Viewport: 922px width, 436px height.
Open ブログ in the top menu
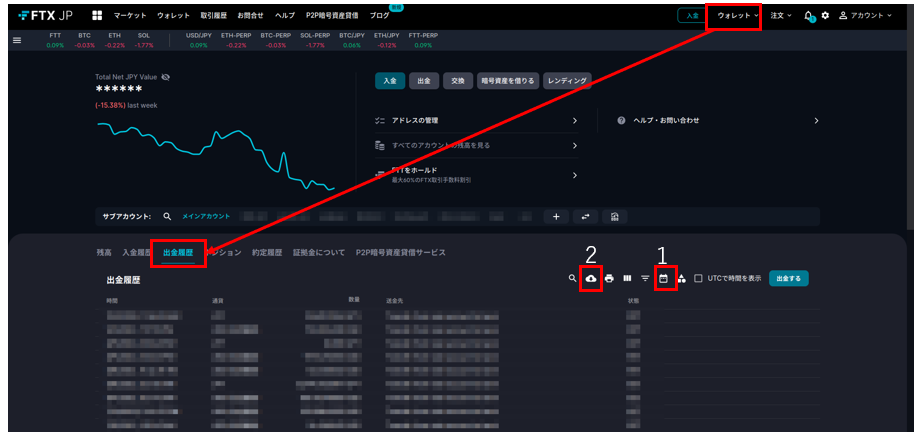tap(379, 16)
